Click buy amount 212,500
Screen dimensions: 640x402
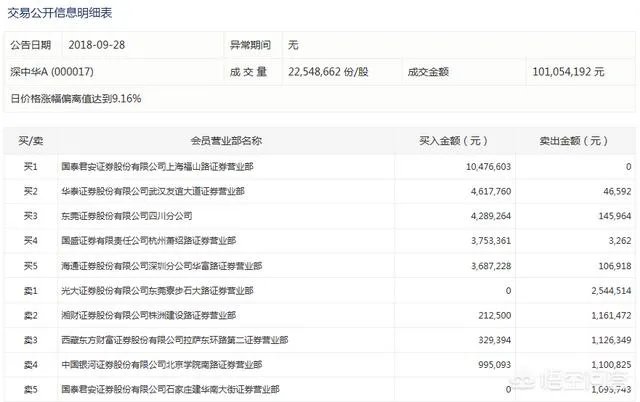click(x=495, y=315)
